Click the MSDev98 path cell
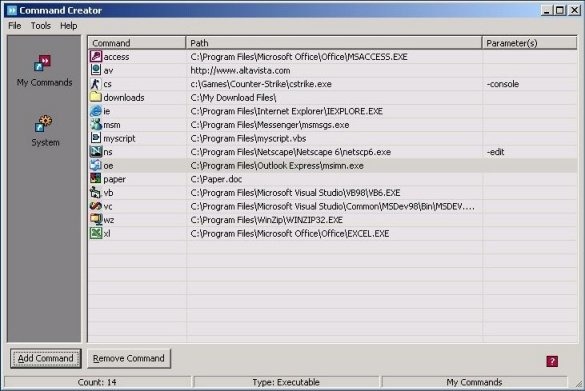The image size is (585, 391). pos(332,206)
